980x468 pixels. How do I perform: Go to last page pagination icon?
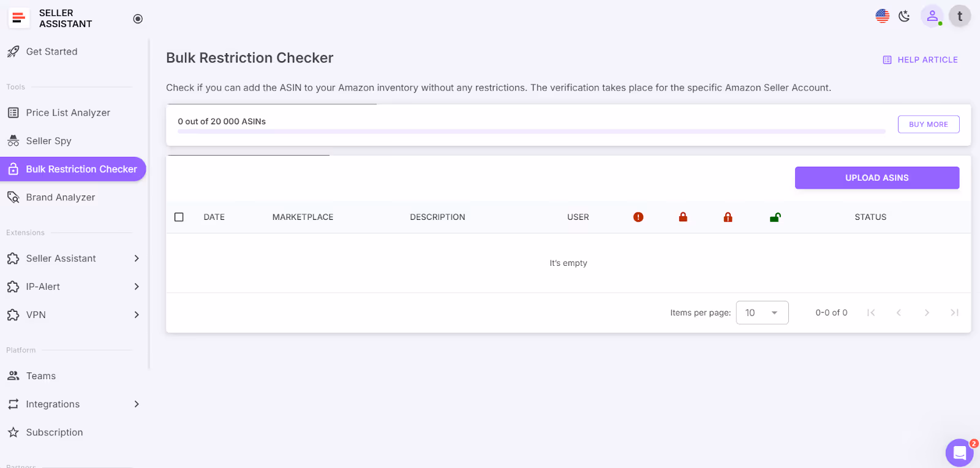[x=954, y=312]
